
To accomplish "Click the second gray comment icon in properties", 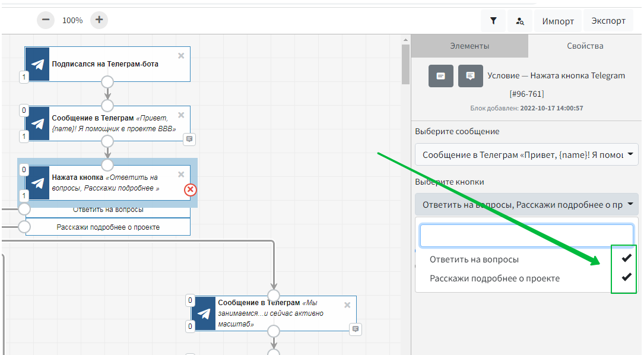I will click(470, 76).
